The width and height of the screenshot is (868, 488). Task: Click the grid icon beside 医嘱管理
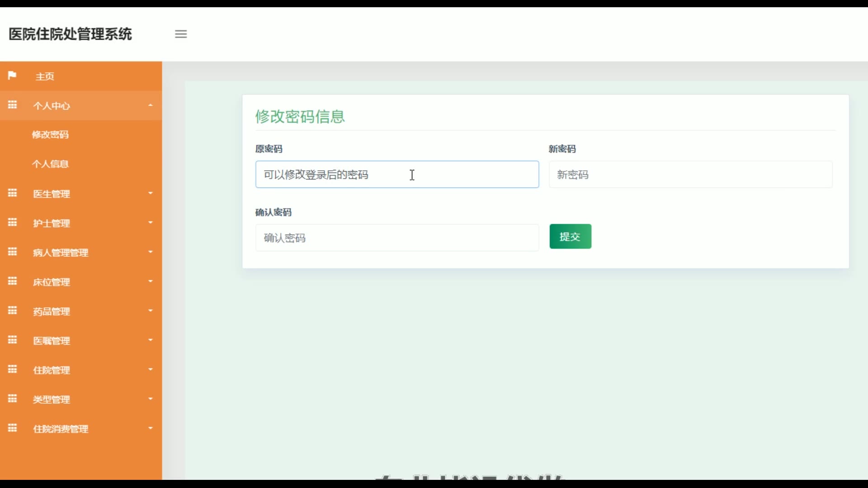tap(12, 340)
